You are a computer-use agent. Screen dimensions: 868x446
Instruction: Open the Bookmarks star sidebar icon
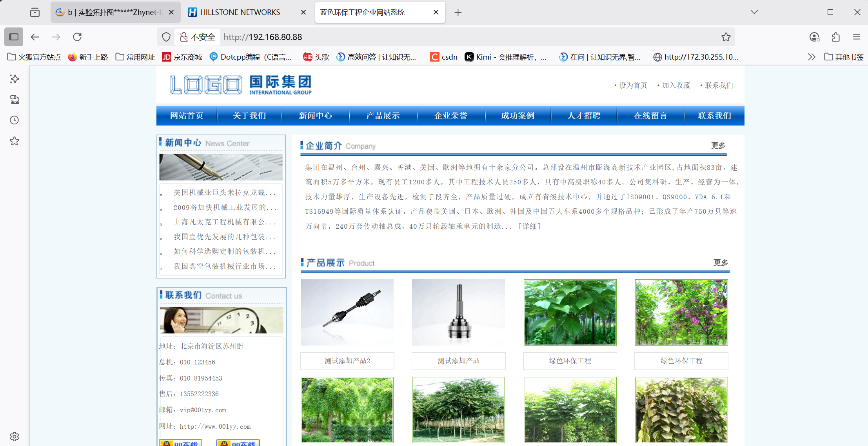15,141
